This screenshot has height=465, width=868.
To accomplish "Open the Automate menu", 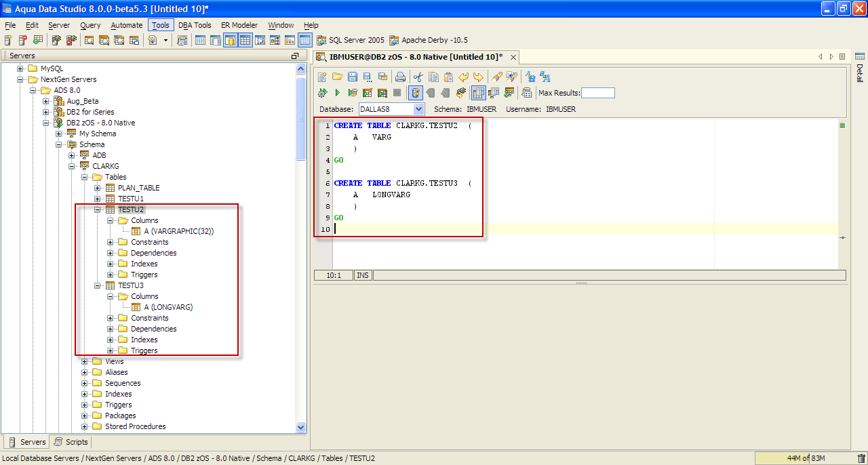I will 127,25.
